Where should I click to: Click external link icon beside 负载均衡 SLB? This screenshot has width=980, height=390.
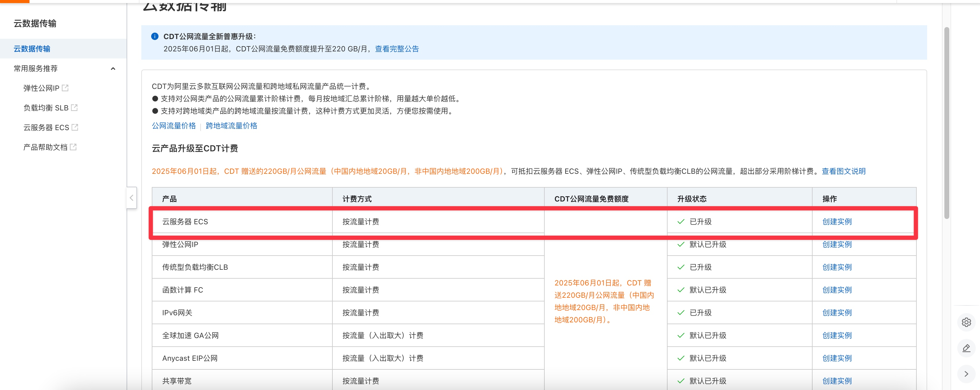click(x=74, y=108)
